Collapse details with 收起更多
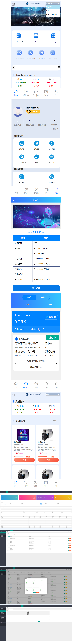This screenshot has height=644, width=72. tap(36, 367)
